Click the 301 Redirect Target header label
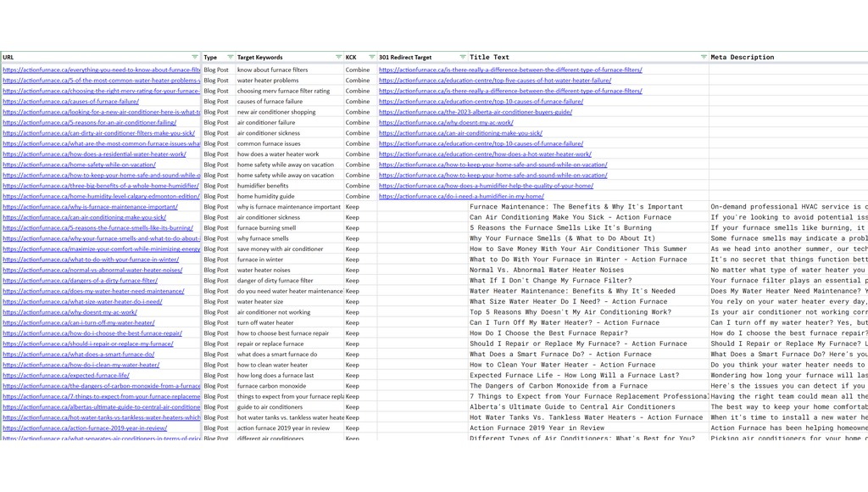Screen dimensions: 868x492 tap(405, 57)
